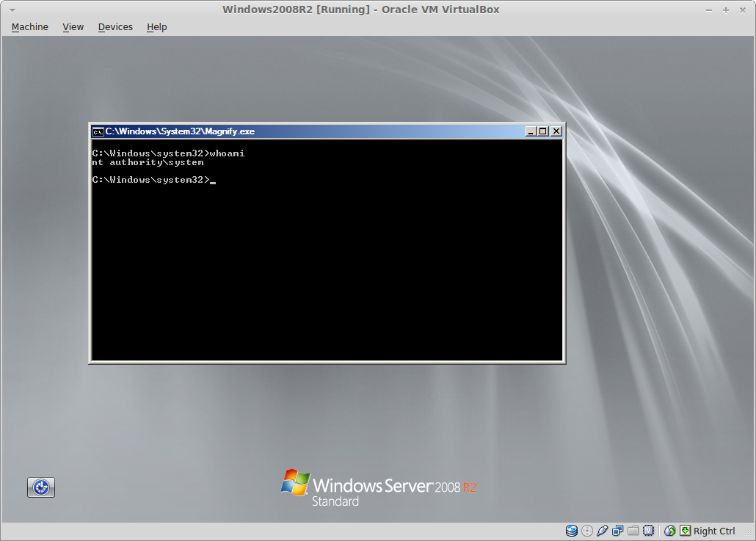
Task: Click the Ease of Access button
Action: [41, 487]
